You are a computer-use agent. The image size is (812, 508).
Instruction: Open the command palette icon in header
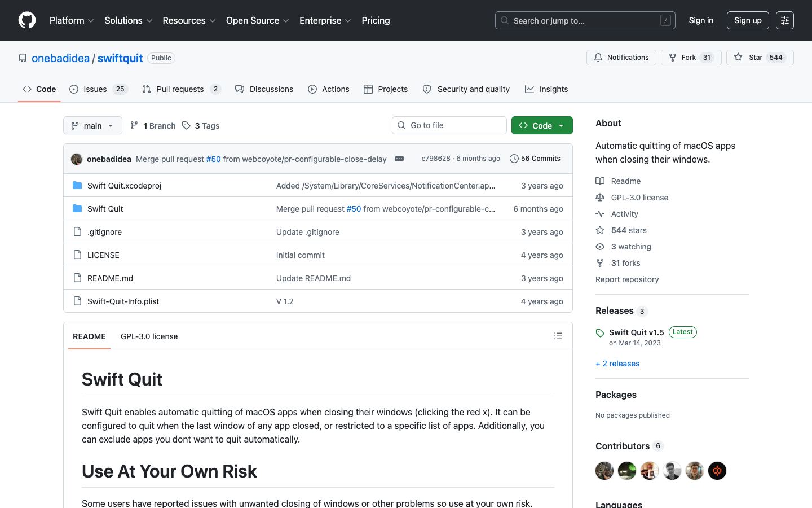tap(785, 20)
